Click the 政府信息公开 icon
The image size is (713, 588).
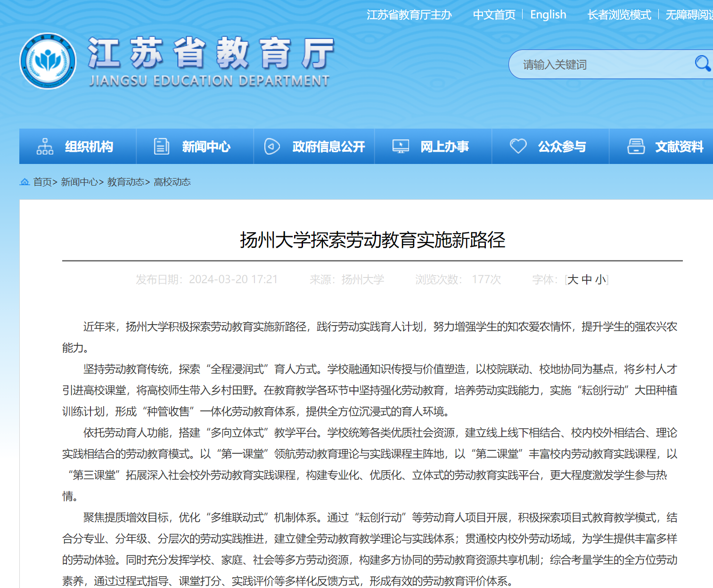[272, 147]
